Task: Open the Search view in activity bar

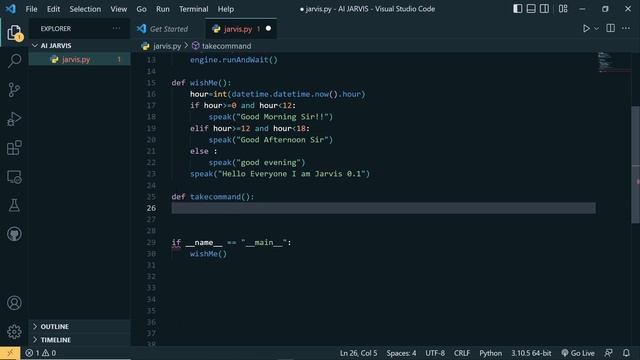Action: point(14,61)
